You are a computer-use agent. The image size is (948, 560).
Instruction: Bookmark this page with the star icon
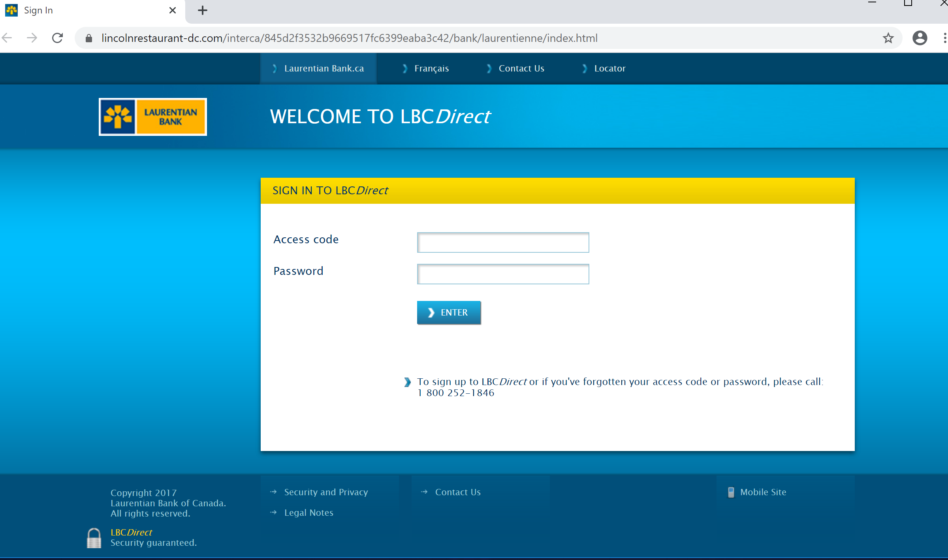click(888, 38)
